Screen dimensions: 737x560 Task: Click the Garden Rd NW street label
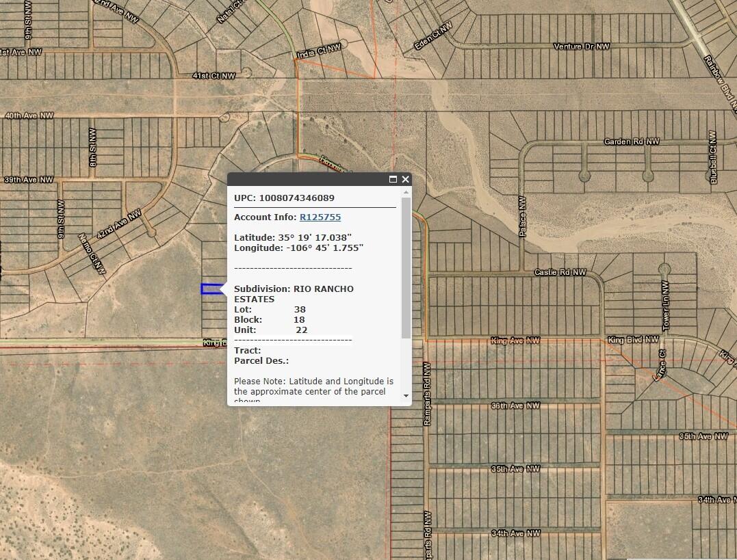[631, 142]
